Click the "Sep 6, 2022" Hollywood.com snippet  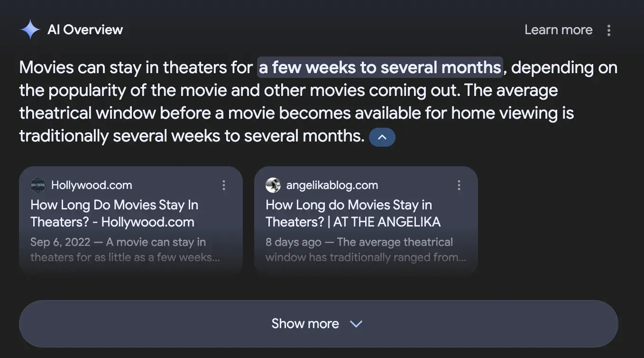[x=118, y=250]
